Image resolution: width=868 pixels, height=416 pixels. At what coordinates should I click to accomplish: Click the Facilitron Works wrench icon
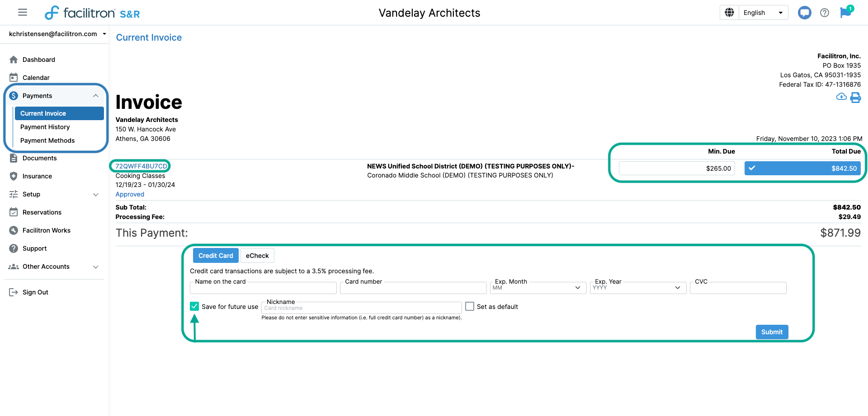point(14,230)
